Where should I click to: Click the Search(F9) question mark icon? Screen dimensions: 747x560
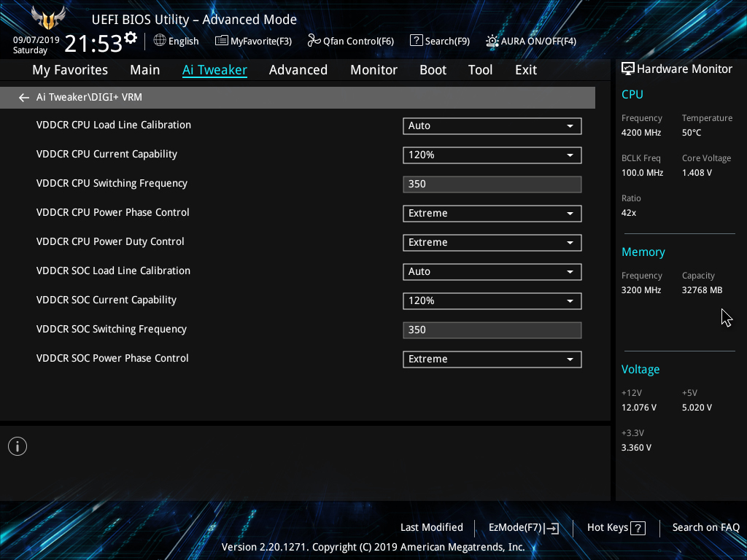[x=416, y=41]
